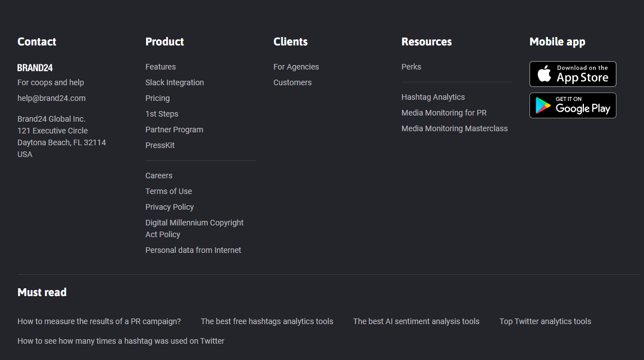Click the For Agencies link

296,67
